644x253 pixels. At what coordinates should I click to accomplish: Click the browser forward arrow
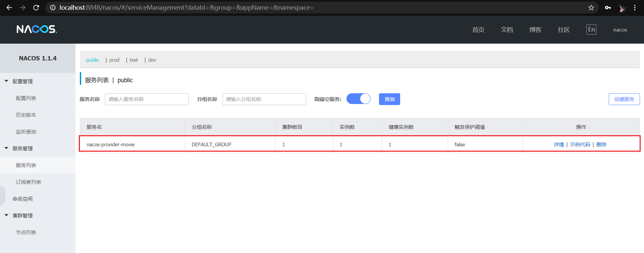(22, 7)
